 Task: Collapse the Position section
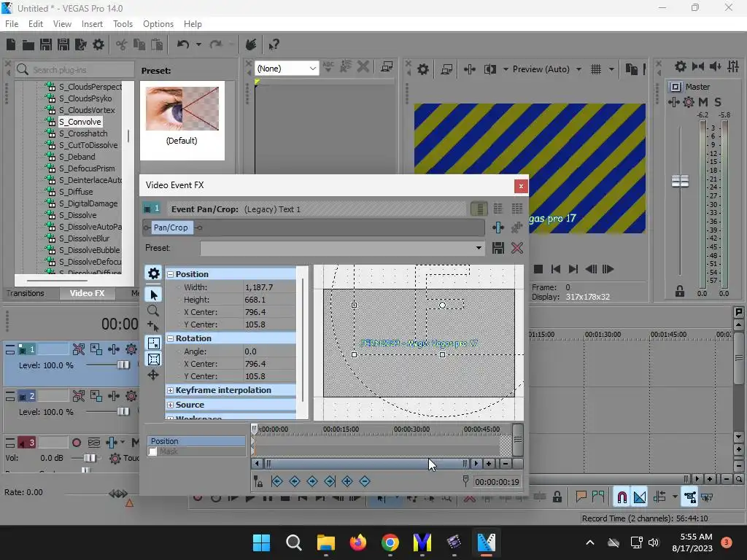[170, 274]
